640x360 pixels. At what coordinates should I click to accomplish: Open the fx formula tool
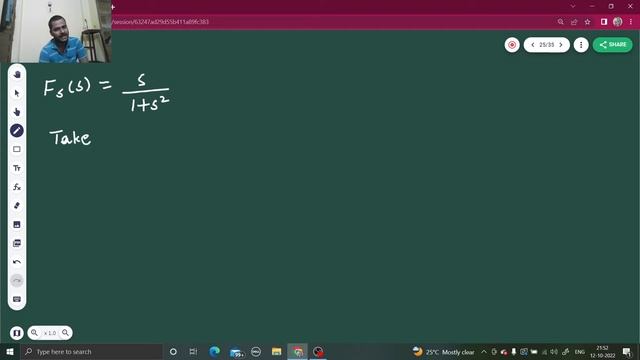coord(17,187)
